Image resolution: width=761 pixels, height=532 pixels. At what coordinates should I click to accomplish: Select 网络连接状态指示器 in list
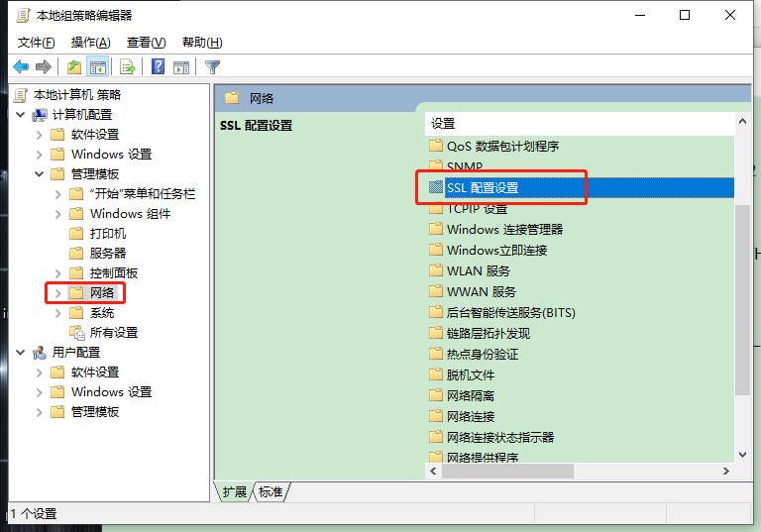pyautogui.click(x=499, y=437)
